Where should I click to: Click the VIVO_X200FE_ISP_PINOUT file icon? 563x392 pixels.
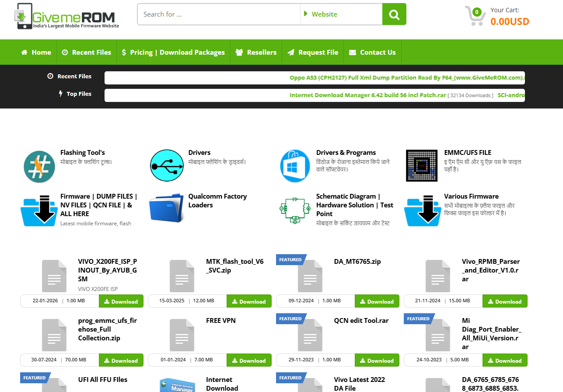click(54, 276)
